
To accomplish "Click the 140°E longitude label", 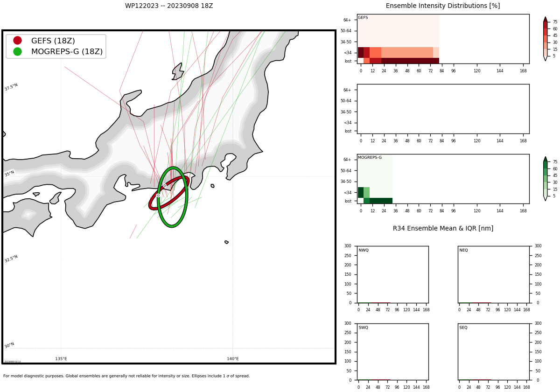I will click(x=233, y=359).
